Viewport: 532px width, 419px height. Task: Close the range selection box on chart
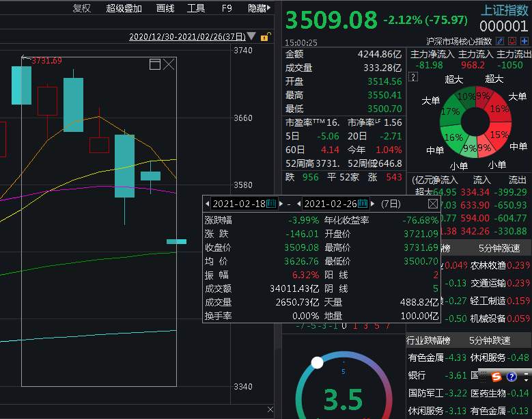click(x=169, y=64)
